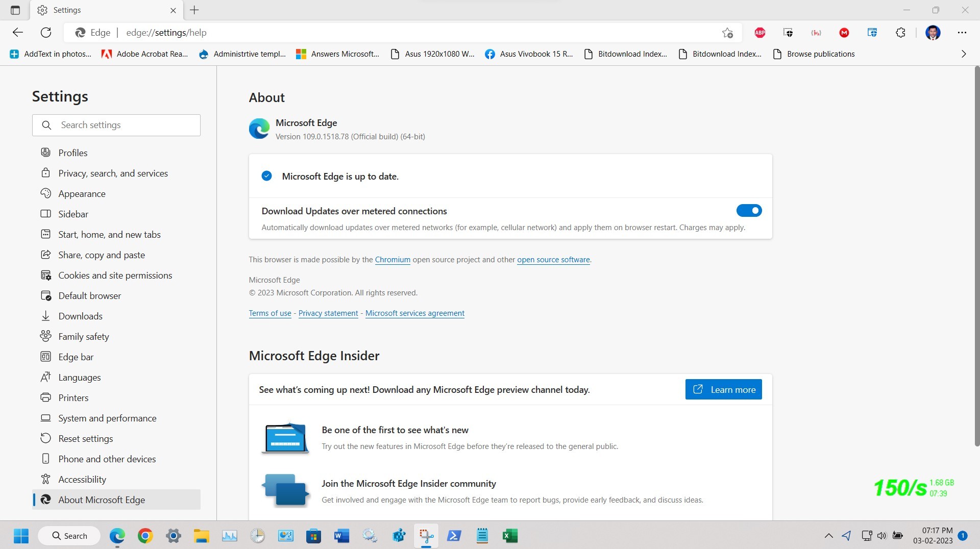Select Phone and other devices
The height and width of the screenshot is (549, 980).
(116, 459)
